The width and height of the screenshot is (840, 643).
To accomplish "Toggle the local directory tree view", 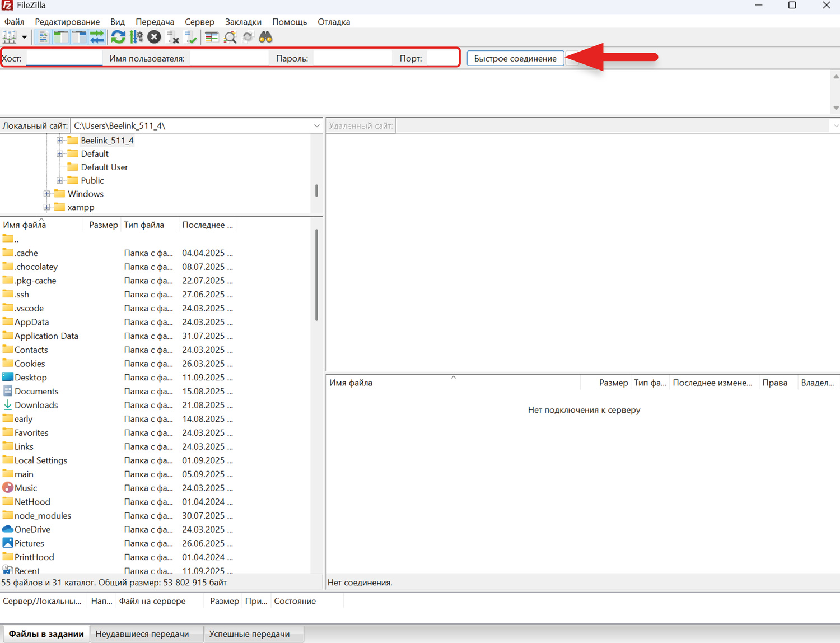I will (61, 38).
